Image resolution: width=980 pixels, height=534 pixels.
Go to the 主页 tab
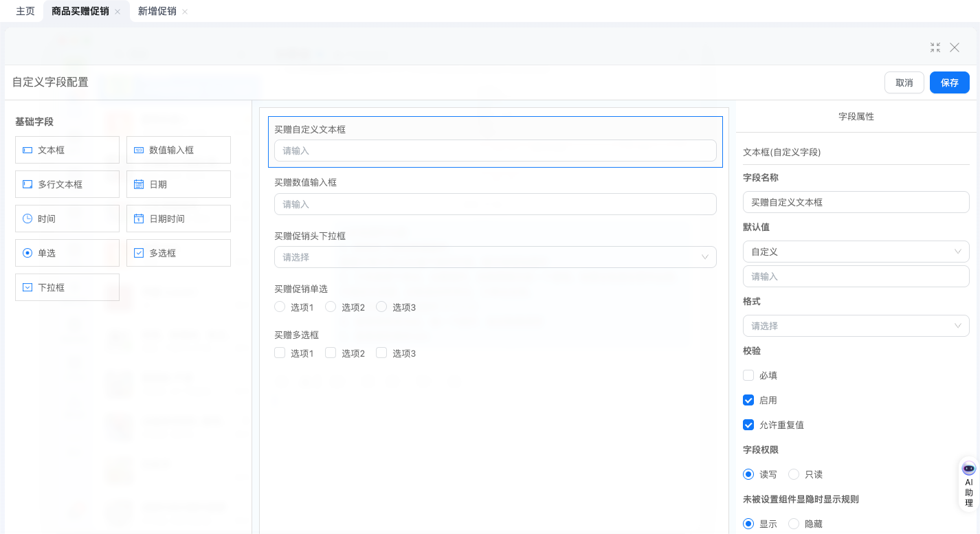(x=25, y=11)
